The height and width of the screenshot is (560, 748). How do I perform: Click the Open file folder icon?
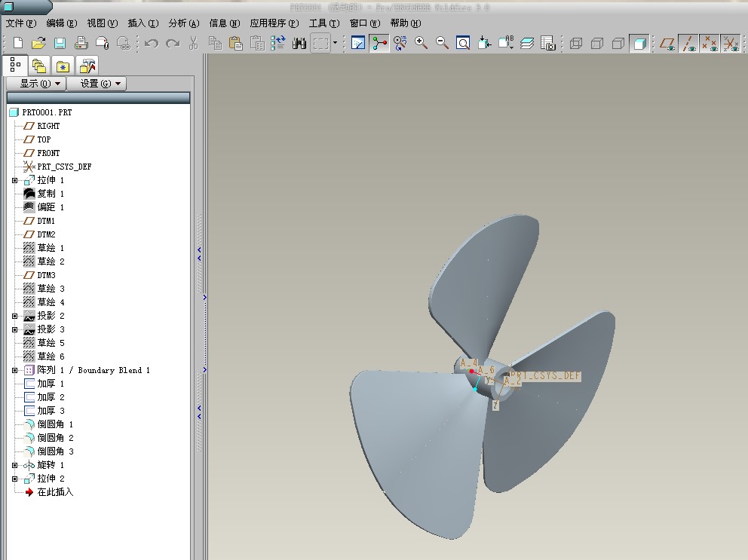38,43
